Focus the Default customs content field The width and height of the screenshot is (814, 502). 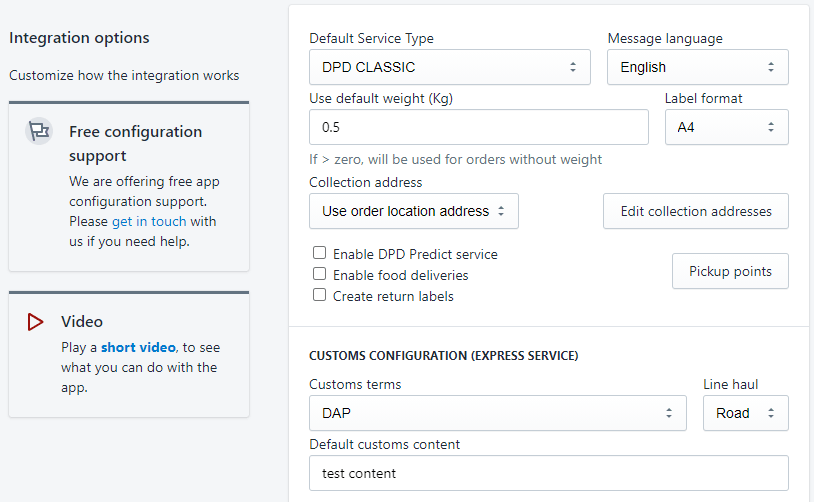(x=548, y=473)
